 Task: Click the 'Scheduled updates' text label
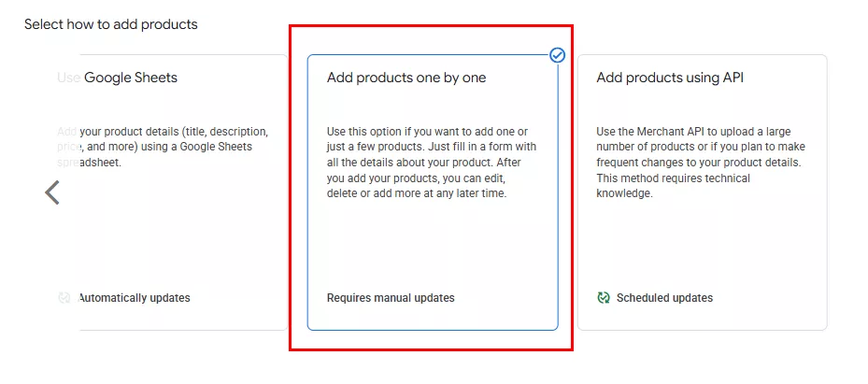point(664,298)
